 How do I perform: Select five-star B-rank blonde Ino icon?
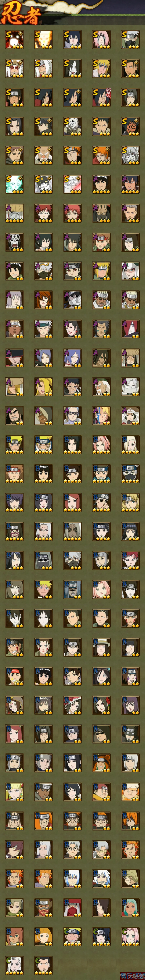(x=130, y=444)
